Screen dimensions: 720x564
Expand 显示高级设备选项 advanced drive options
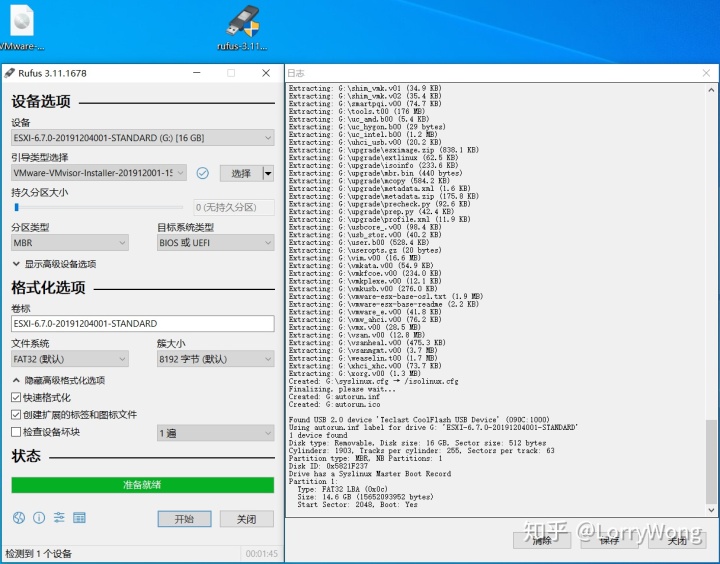click(54, 264)
